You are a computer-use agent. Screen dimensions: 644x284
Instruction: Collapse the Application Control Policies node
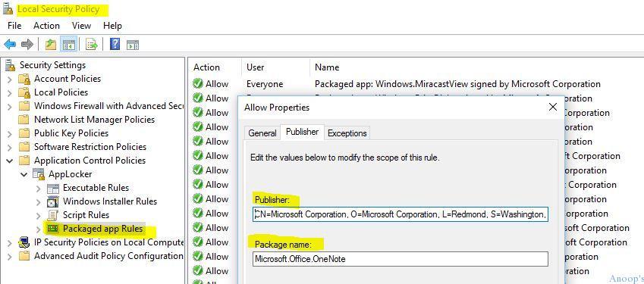[10, 161]
